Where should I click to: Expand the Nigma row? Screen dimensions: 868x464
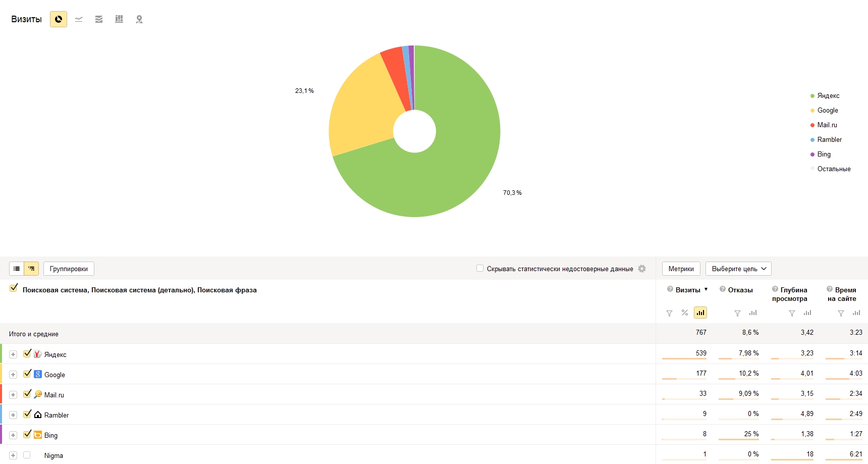point(13,455)
